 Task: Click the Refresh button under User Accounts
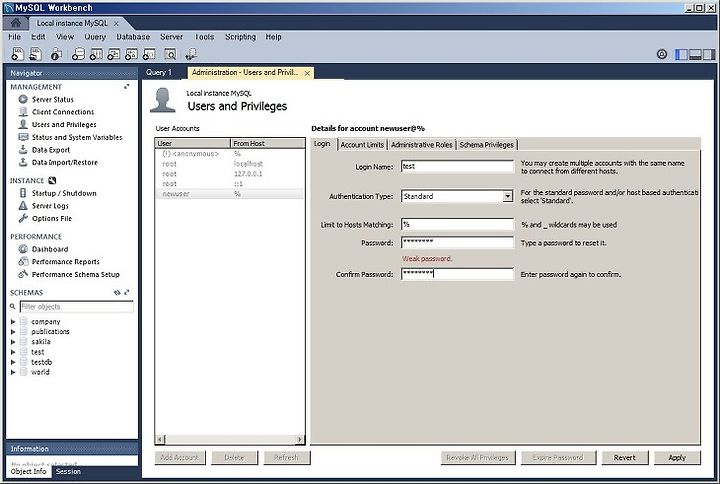(x=286, y=457)
